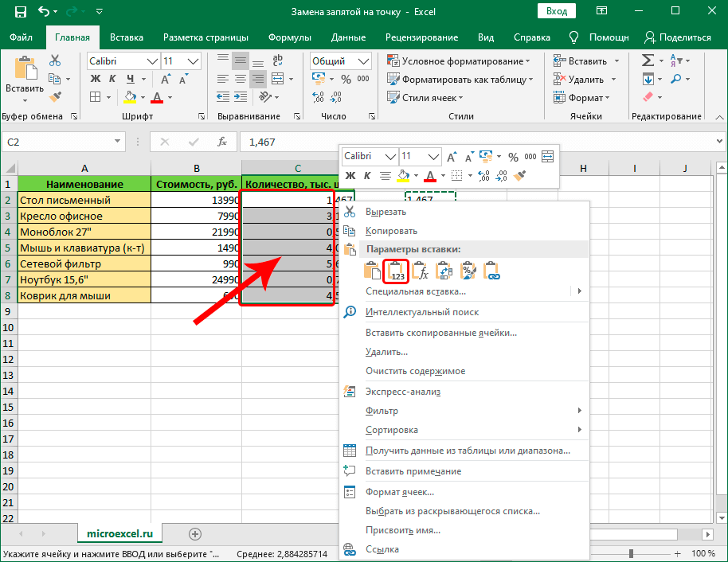Open Формат cells dropdown in ribbon
728x562 pixels.
pos(581,97)
